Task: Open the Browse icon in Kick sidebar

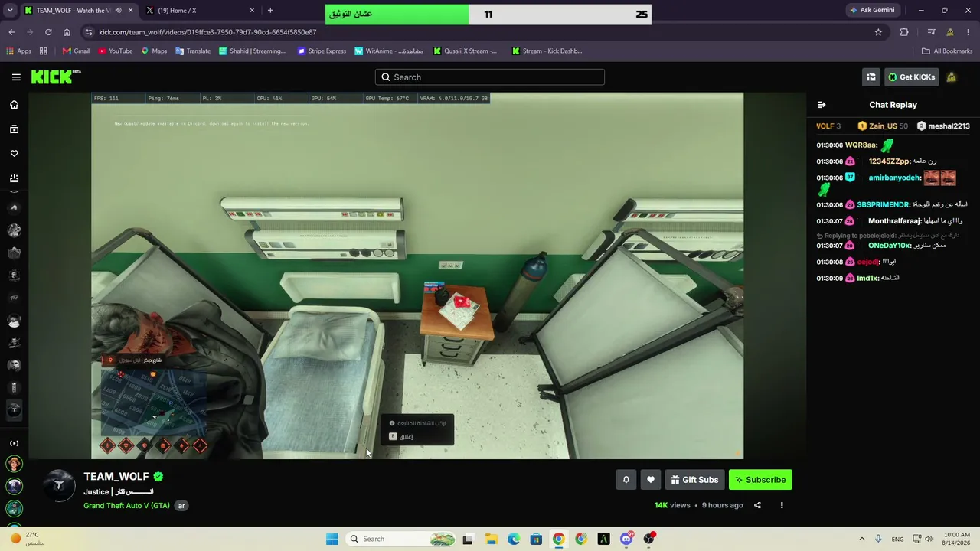Action: 14,129
